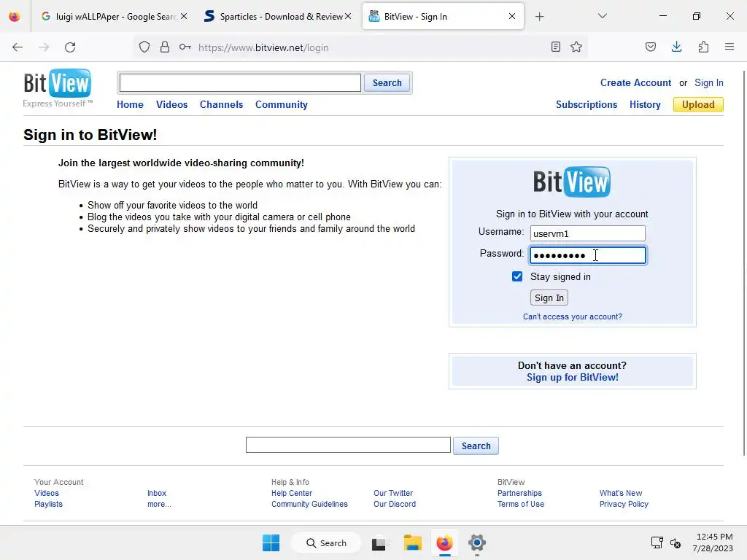Close the Sparticles tab
This screenshot has height=560, width=747.
348,16
